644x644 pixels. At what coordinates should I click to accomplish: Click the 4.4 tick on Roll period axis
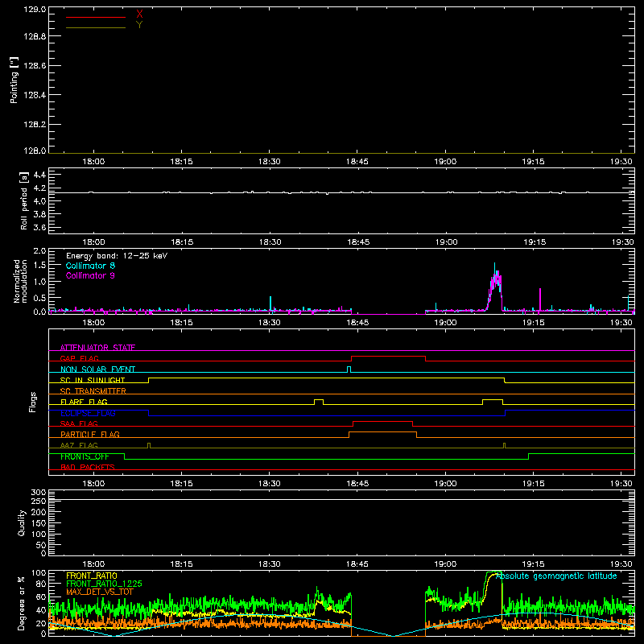39,175
